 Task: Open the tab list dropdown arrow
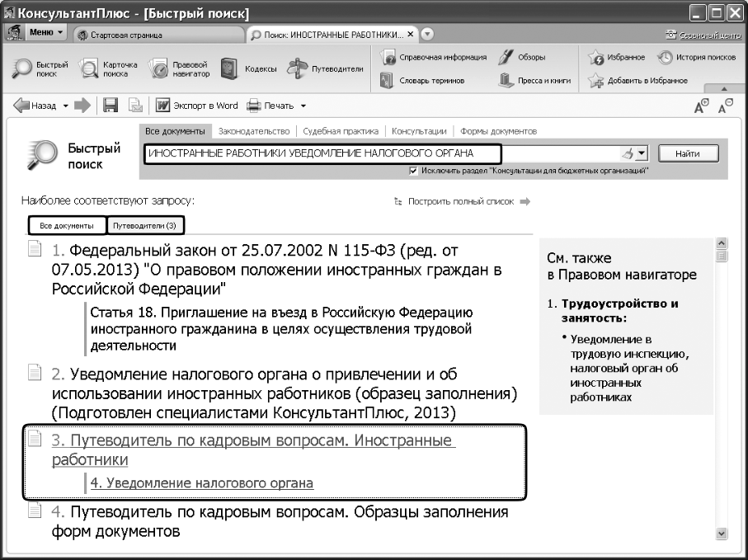(x=427, y=35)
